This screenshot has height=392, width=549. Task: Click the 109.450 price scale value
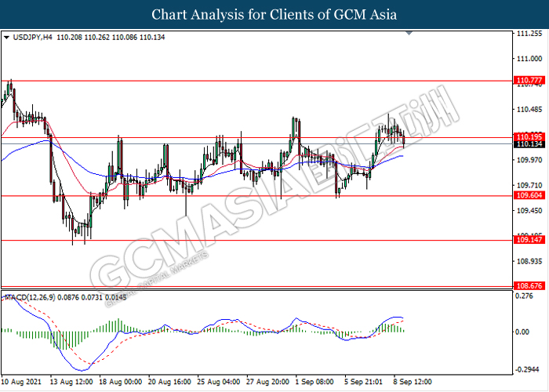point(529,211)
